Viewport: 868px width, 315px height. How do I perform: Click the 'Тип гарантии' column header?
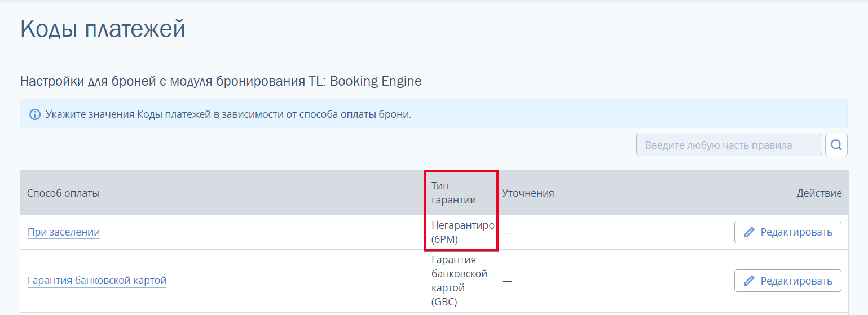453,193
